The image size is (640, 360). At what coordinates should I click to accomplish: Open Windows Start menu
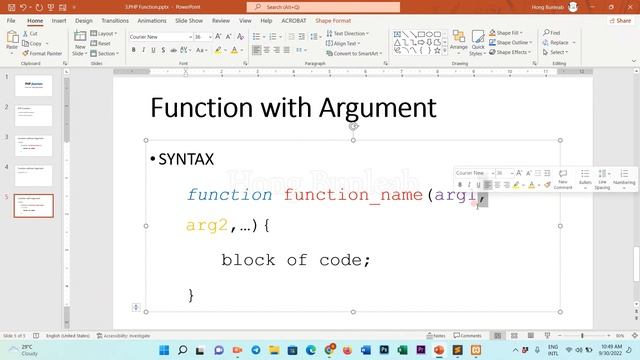point(164,350)
